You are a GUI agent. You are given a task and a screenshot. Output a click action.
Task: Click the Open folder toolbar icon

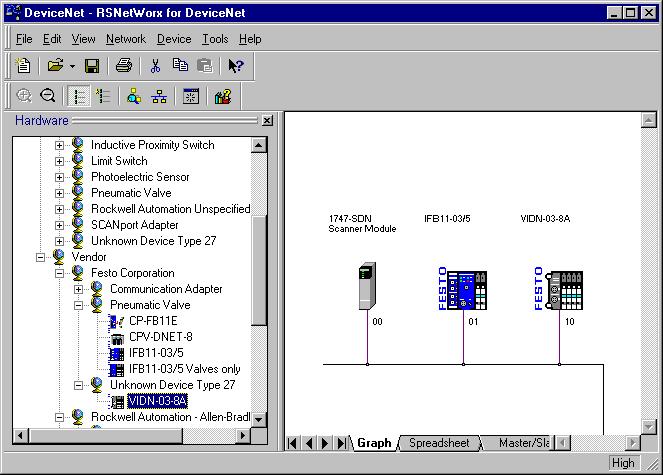(x=55, y=66)
